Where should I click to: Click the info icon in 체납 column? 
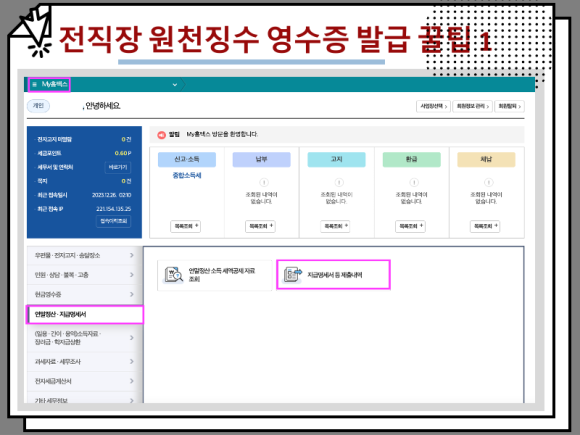489,182
